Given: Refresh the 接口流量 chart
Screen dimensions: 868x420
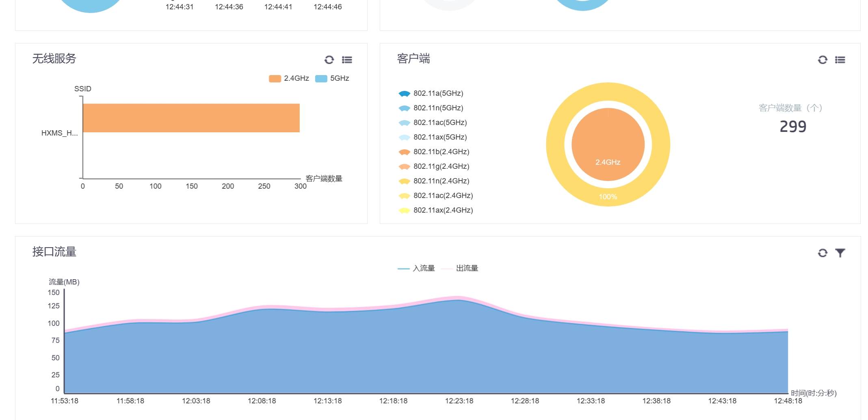Looking at the screenshot, I should [x=823, y=253].
